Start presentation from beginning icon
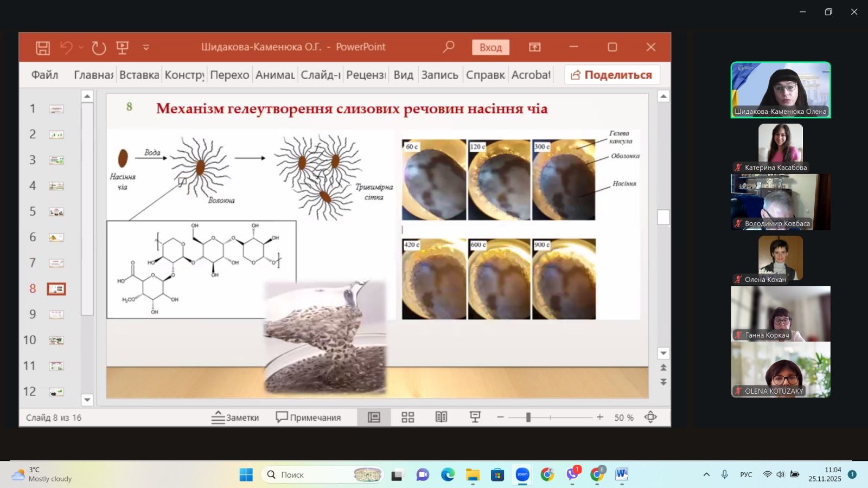 (123, 48)
